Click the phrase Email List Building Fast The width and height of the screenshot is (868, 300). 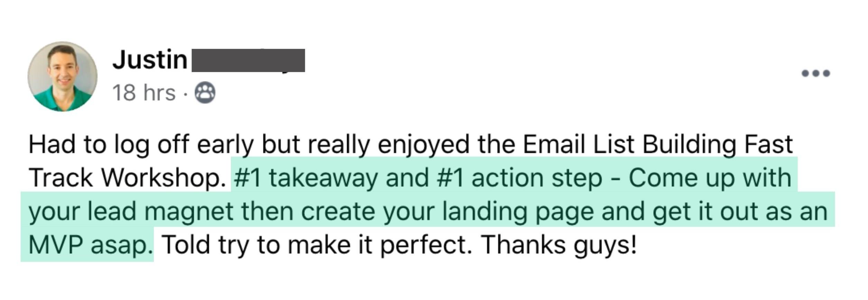point(657,144)
